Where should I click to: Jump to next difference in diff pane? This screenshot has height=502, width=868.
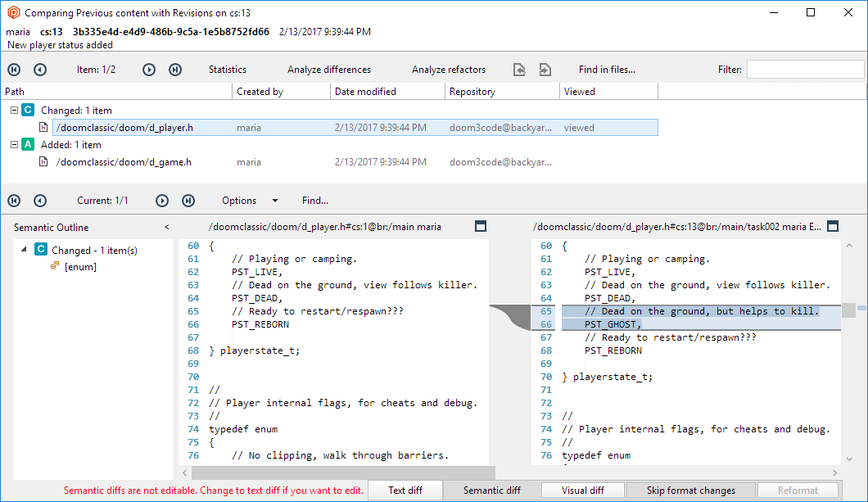coord(162,201)
